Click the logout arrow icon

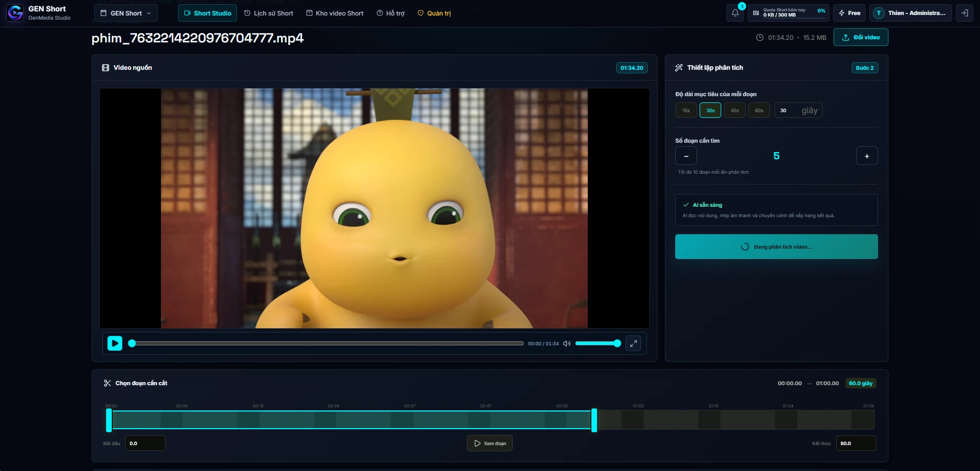click(x=964, y=13)
